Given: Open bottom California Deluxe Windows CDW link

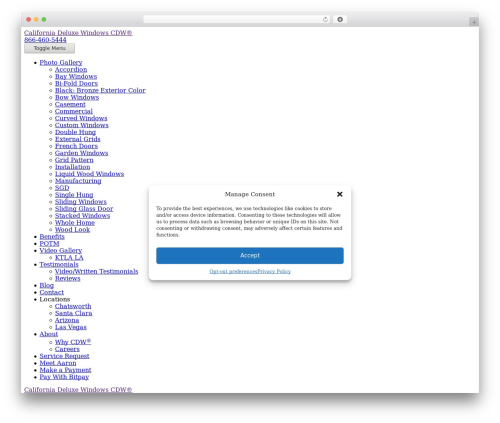Looking at the screenshot, I should point(78,389).
